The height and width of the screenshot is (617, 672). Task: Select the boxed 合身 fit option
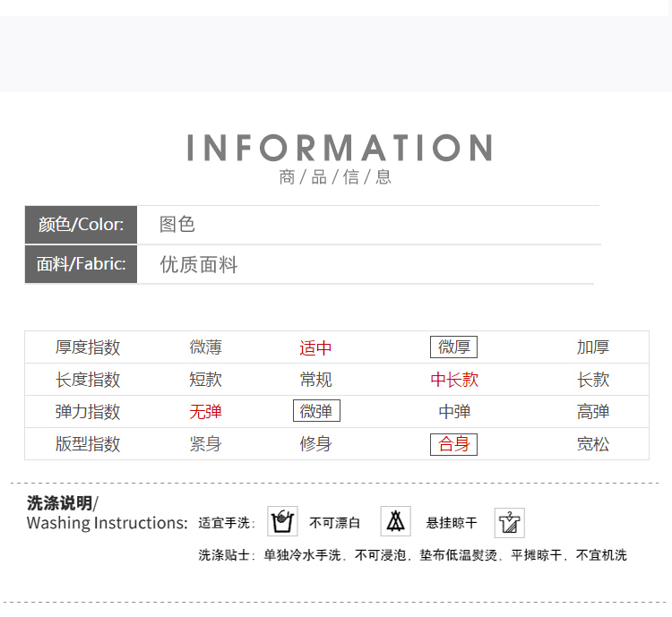click(x=453, y=444)
